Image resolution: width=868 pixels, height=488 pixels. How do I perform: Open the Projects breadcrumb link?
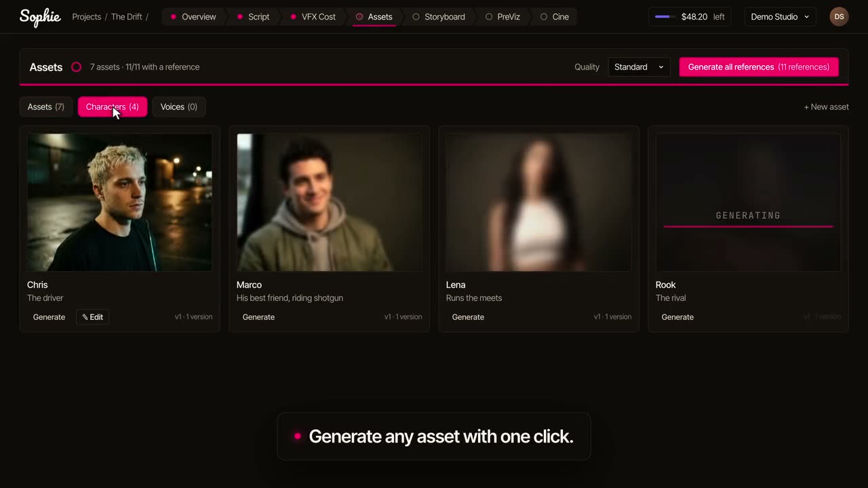click(87, 17)
